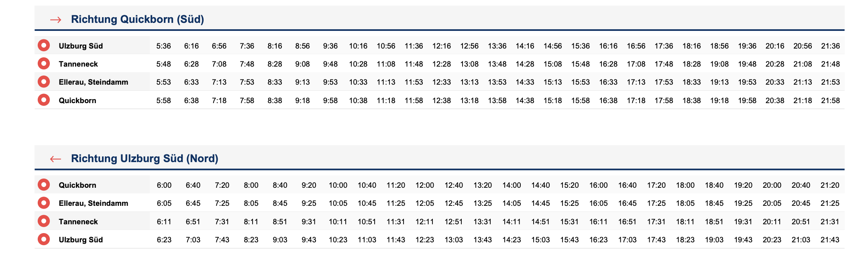The height and width of the screenshot is (264, 868).
Task: Click the red left arrow beside Richtung Ulzburg Süd
Action: 55,159
